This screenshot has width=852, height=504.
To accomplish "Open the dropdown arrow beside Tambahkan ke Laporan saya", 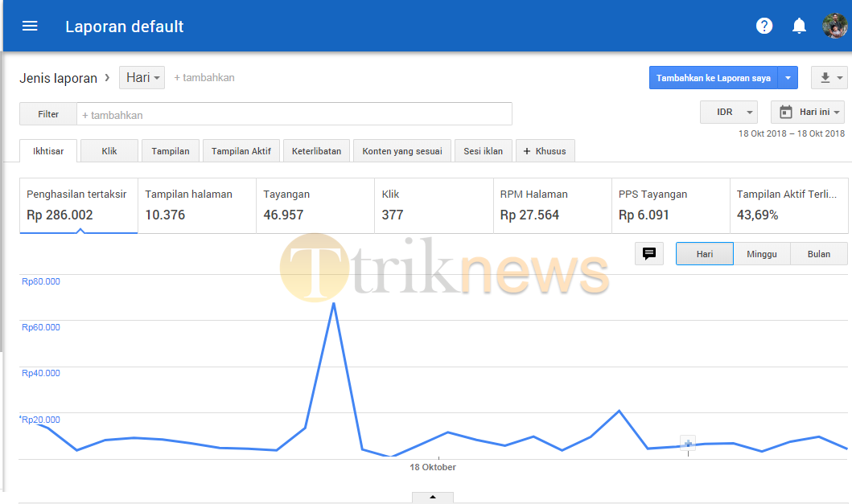I will [x=788, y=78].
